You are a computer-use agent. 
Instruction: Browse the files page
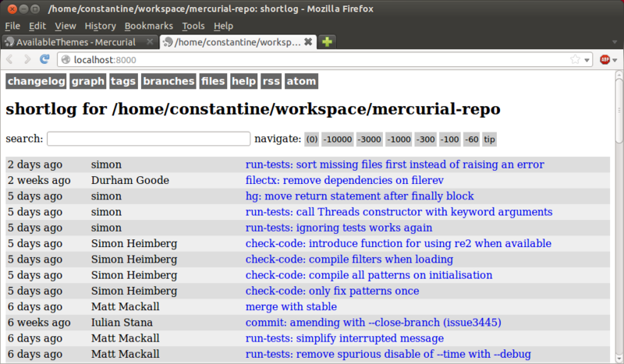coord(213,81)
